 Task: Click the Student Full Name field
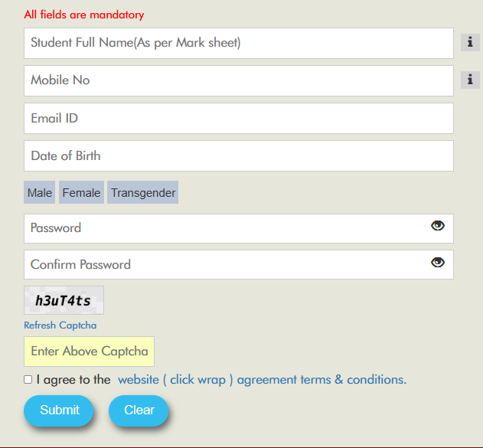(238, 43)
